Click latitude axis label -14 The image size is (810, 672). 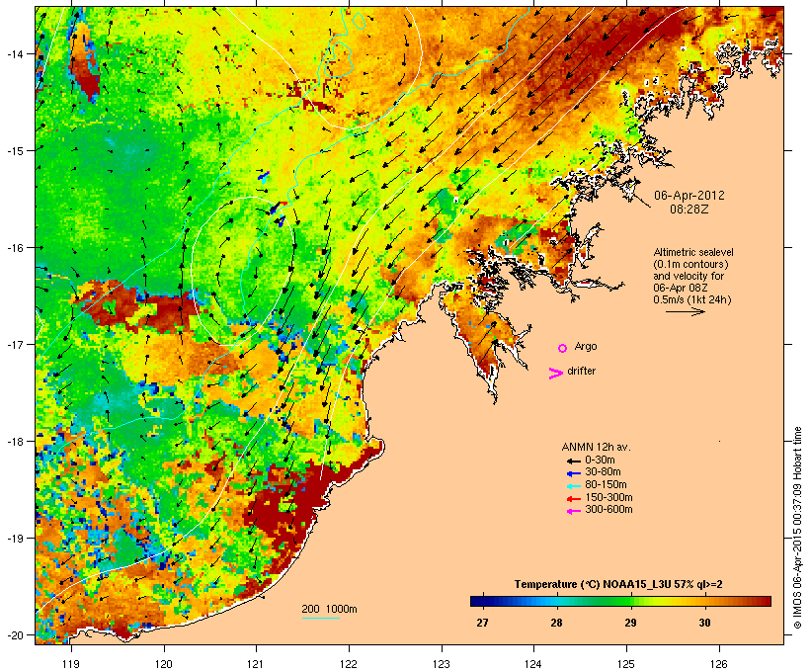[14, 53]
